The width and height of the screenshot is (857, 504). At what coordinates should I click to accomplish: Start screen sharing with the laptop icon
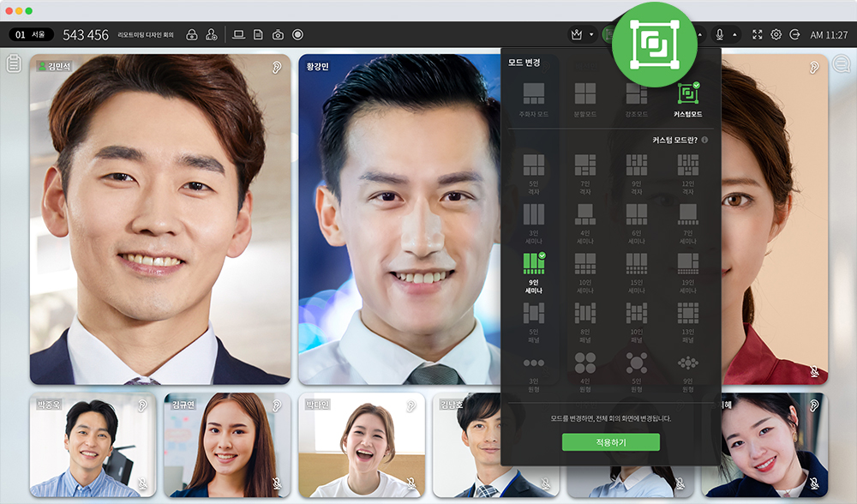238,35
